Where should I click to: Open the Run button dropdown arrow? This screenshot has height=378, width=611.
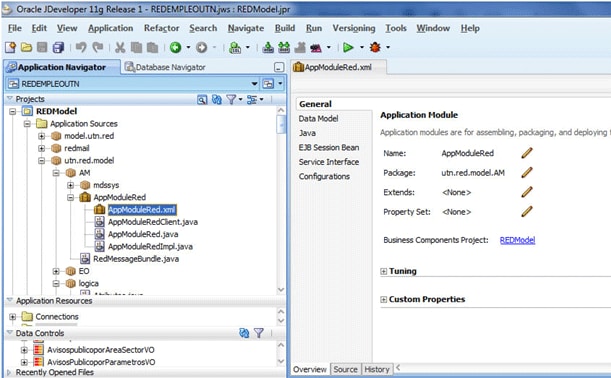362,48
